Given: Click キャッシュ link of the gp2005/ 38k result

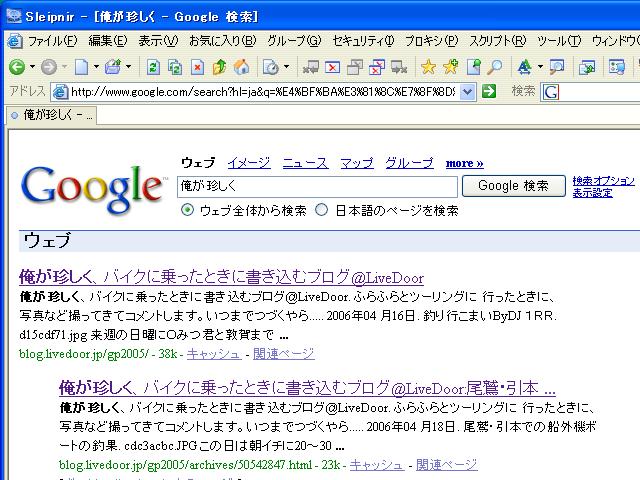Looking at the screenshot, I should 214,353.
